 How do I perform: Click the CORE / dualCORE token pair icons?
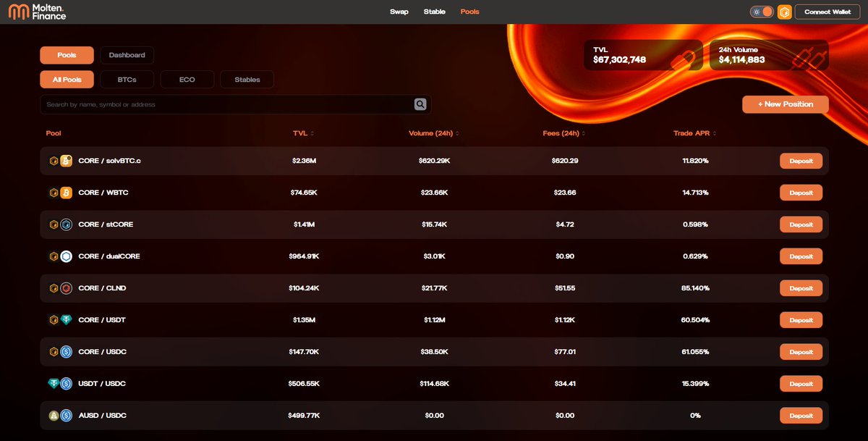coord(60,256)
